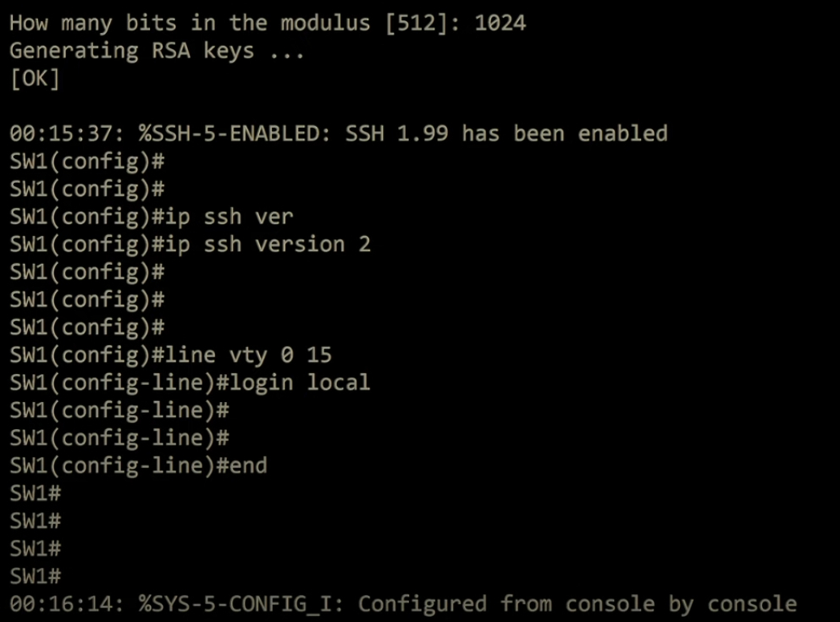
Task: Click the '%SSH-5-ENABLED' facility code
Action: (x=229, y=134)
